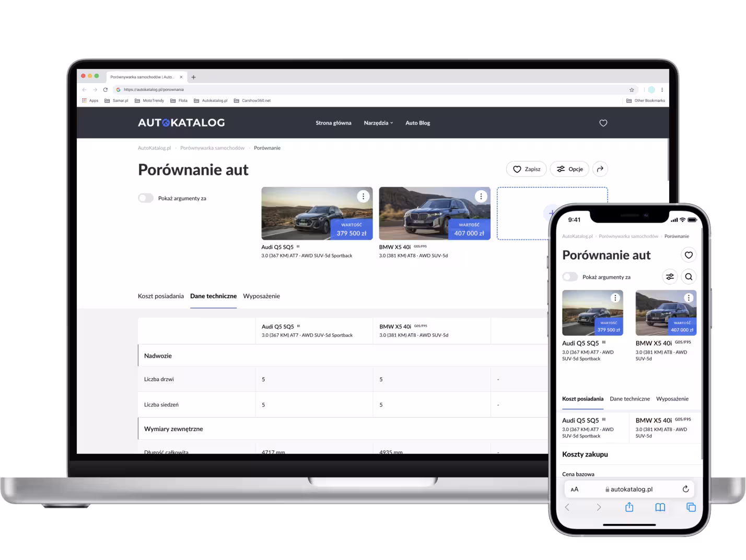Tap Safari reload icon on phone
This screenshot has width=746, height=560.
coord(685,489)
